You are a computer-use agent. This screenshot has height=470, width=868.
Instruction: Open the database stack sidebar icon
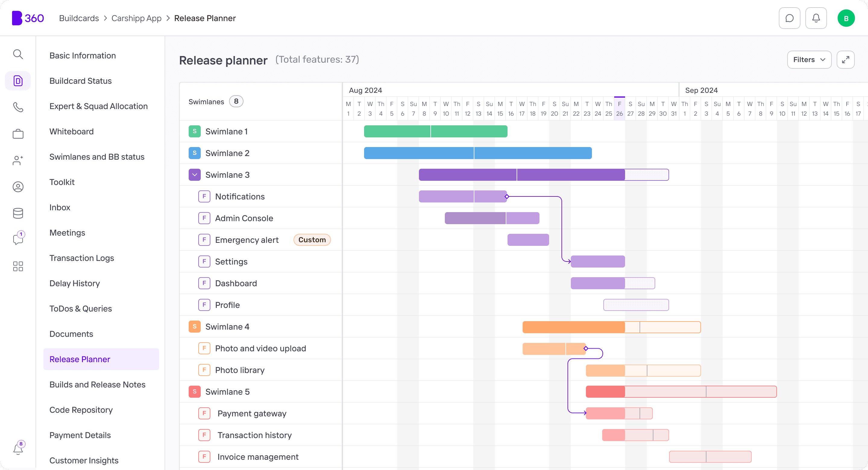(18, 213)
